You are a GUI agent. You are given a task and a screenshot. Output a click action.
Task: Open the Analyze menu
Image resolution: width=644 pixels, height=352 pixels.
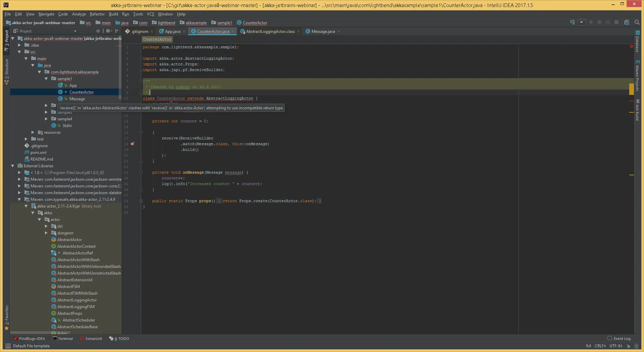(x=79, y=14)
